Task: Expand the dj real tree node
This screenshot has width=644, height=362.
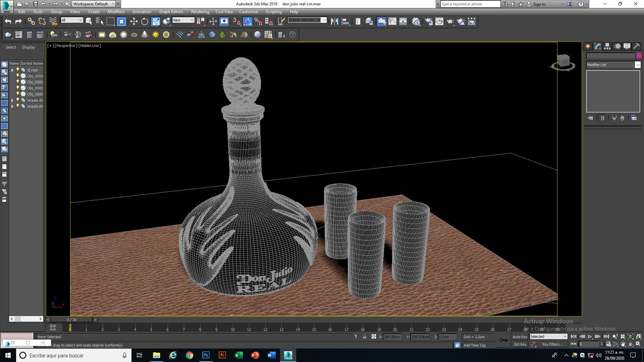Action: 12,70
